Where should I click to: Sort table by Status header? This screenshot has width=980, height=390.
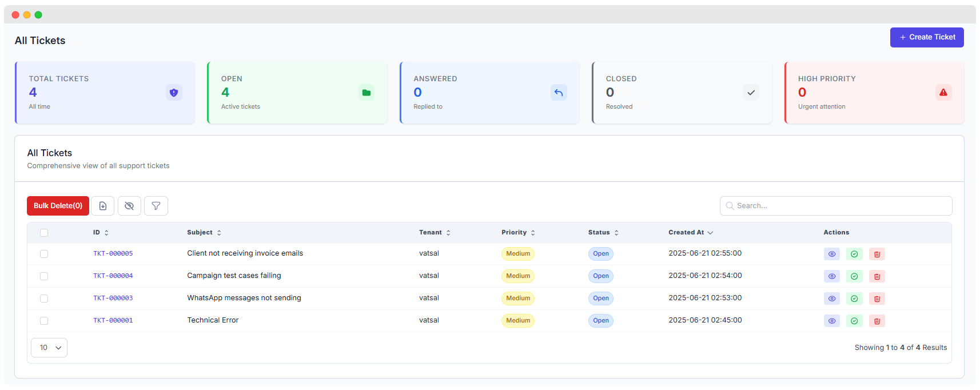coord(603,233)
